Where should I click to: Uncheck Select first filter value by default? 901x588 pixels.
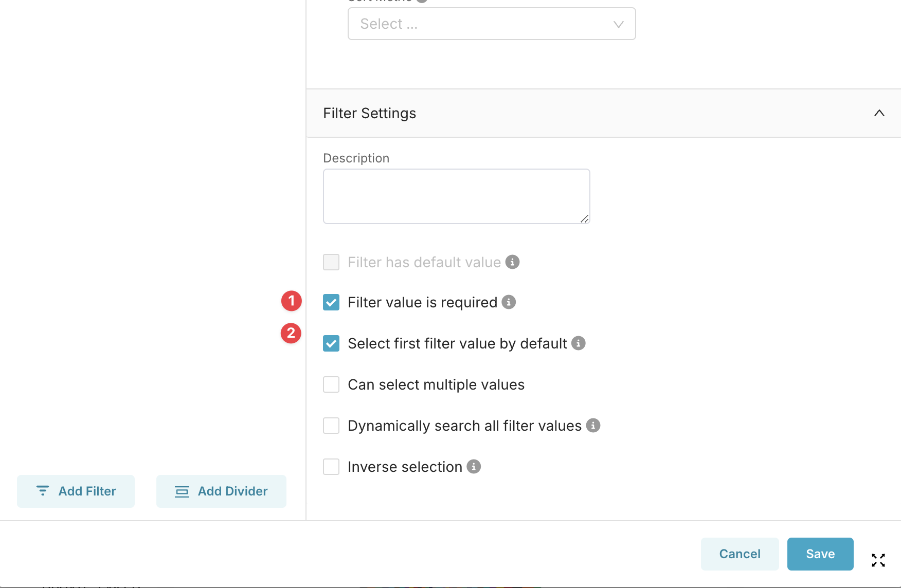tap(331, 343)
